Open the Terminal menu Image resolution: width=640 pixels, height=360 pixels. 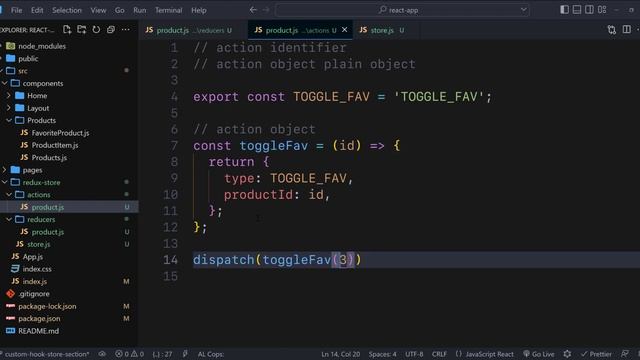pos(169,10)
